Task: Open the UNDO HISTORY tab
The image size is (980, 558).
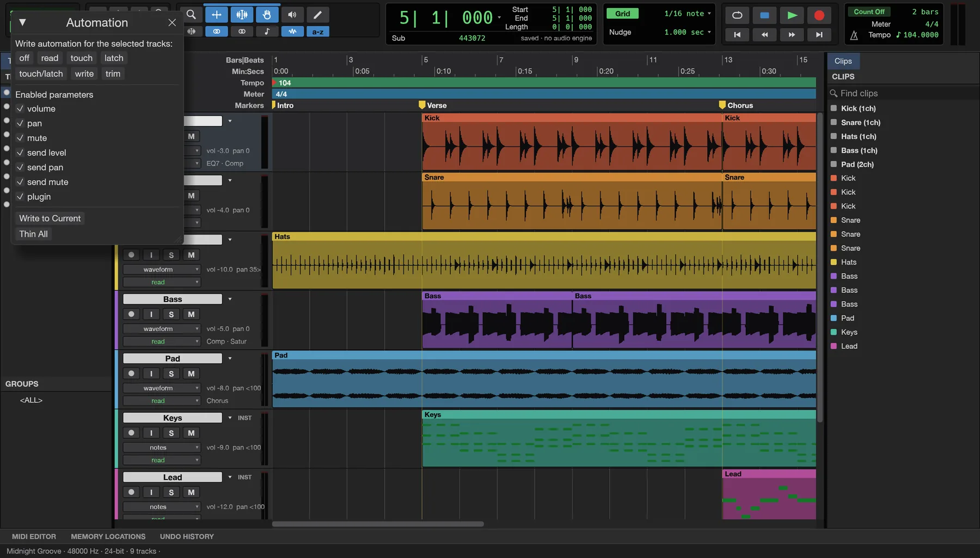Action: pos(187,537)
